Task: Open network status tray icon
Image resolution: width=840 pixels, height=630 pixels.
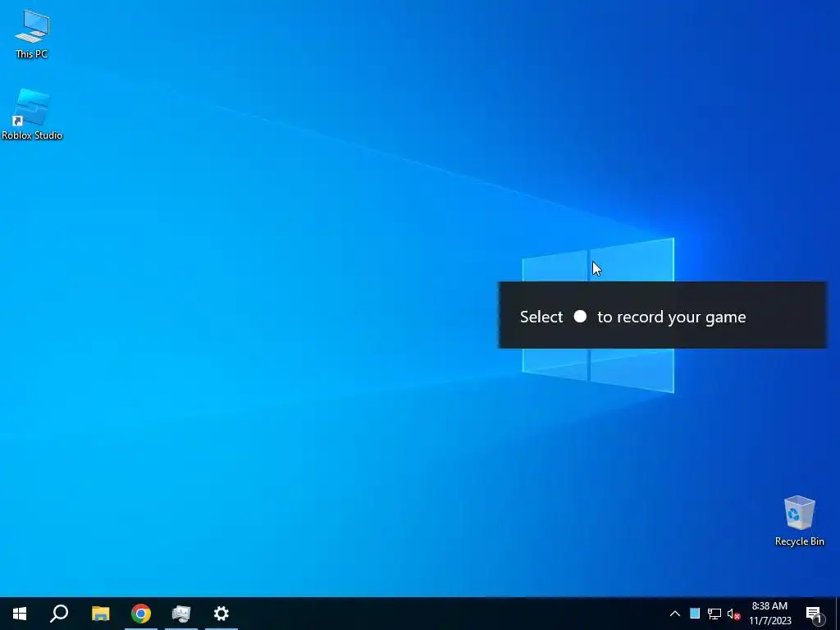Action: (714, 614)
